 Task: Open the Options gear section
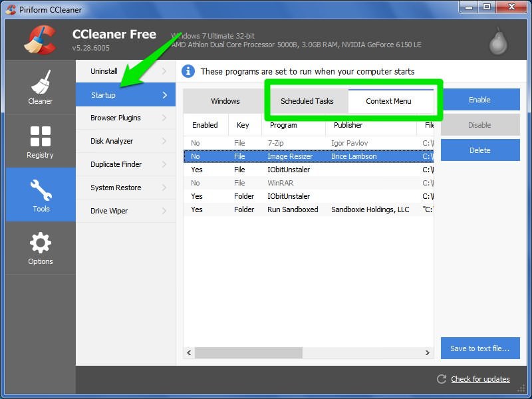(40, 247)
